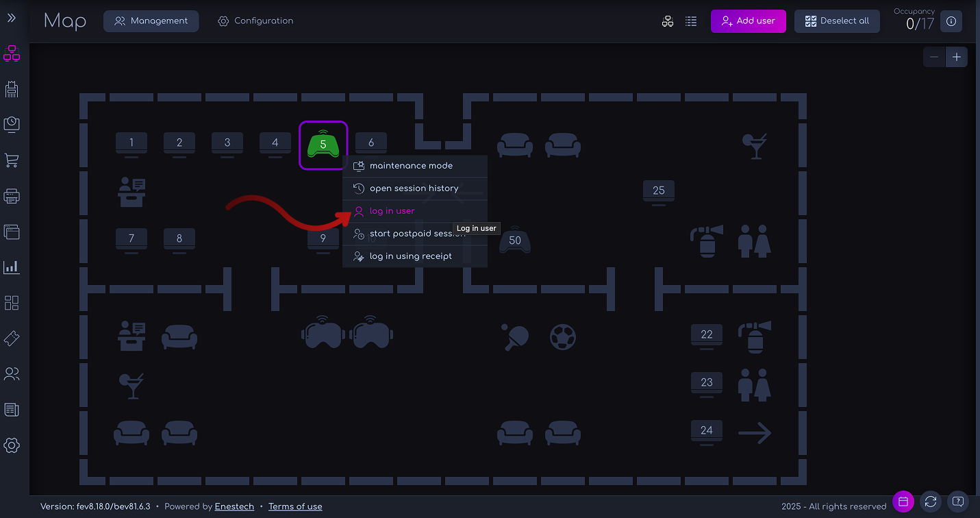The height and width of the screenshot is (518, 980).
Task: Open the settings gear at sidebar bottom
Action: pyautogui.click(x=12, y=445)
